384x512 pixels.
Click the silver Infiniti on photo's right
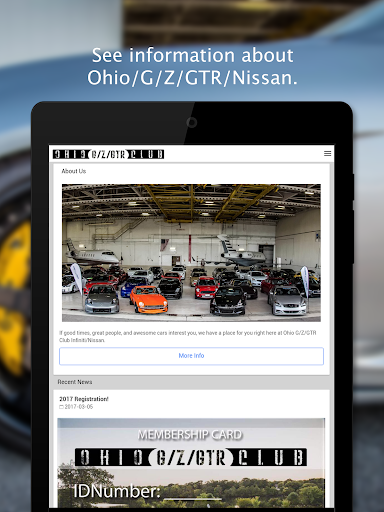pyautogui.click(x=287, y=300)
